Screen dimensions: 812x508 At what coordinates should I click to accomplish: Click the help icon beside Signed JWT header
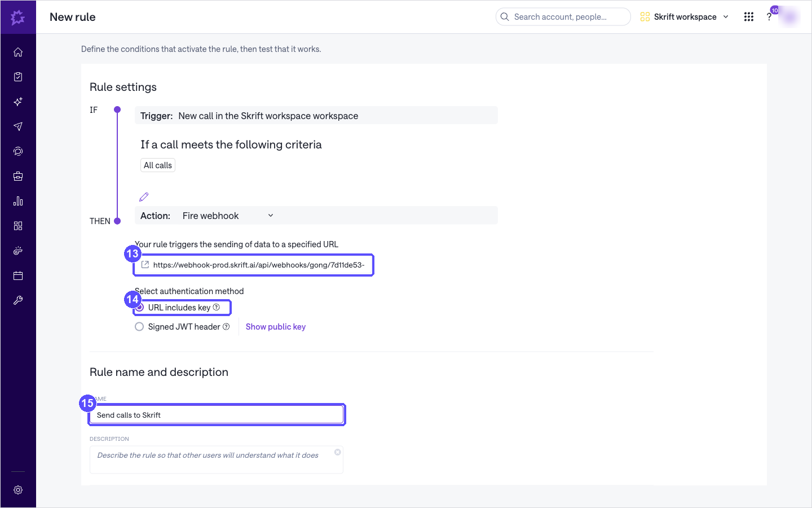click(226, 327)
